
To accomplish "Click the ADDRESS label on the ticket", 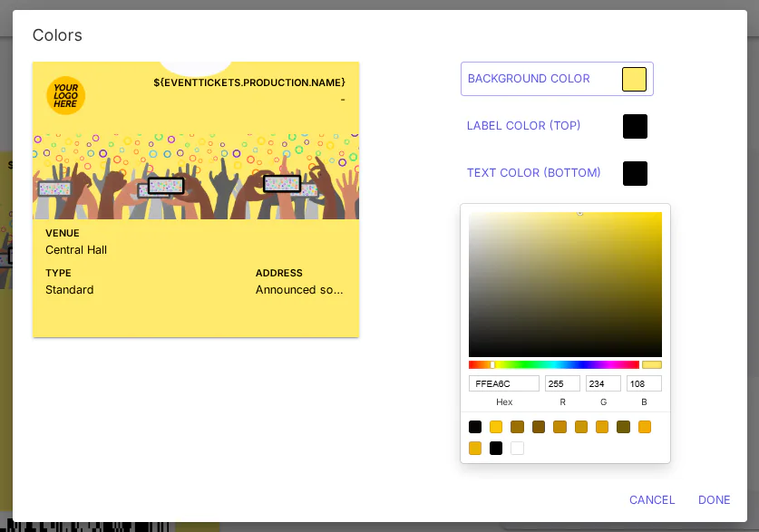I will (278, 273).
